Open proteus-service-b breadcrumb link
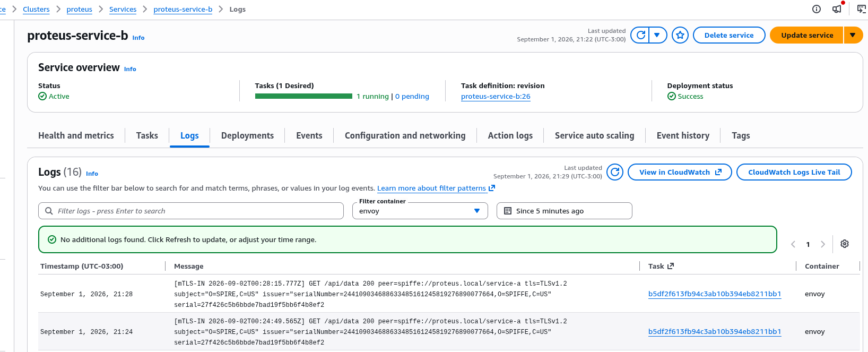 (x=183, y=9)
